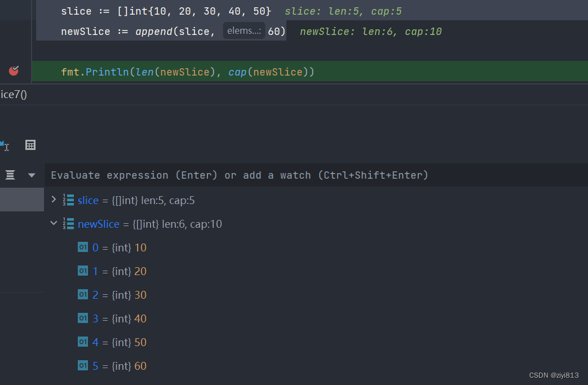Click the int icon for element 5
This screenshot has width=588, height=385.
coord(83,366)
